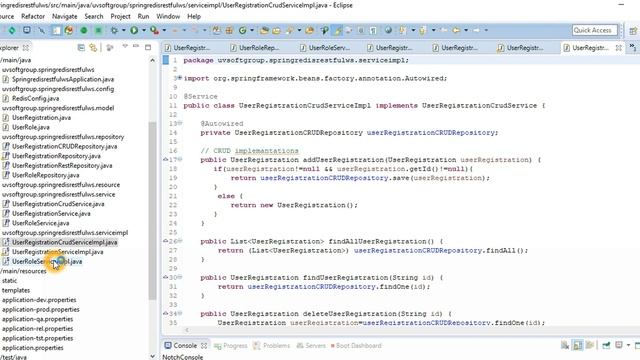This screenshot has height=360, width=640.
Task: Click the Show Whitespace Characters pilcrow icon
Action: pyautogui.click(x=373, y=30)
